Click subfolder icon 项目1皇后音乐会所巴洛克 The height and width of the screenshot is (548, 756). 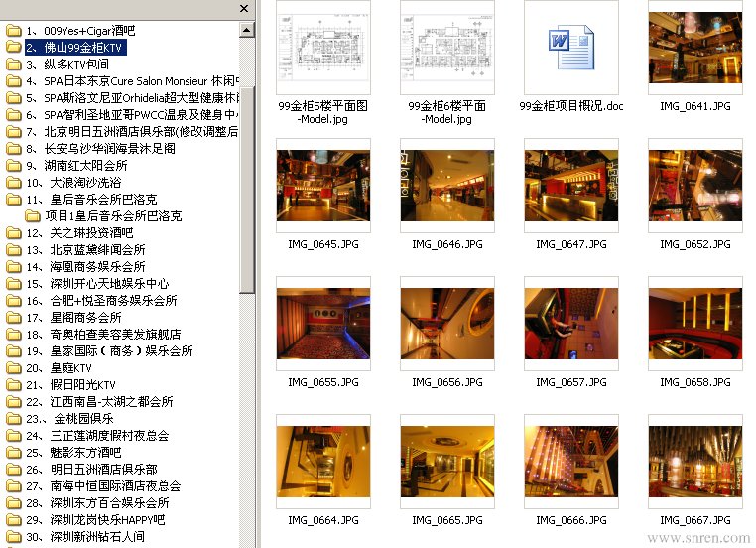coord(33,216)
